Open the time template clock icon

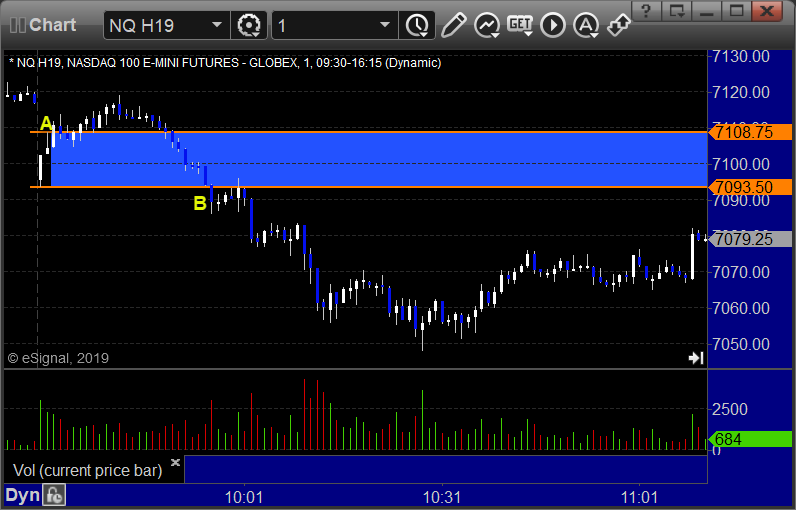[417, 25]
